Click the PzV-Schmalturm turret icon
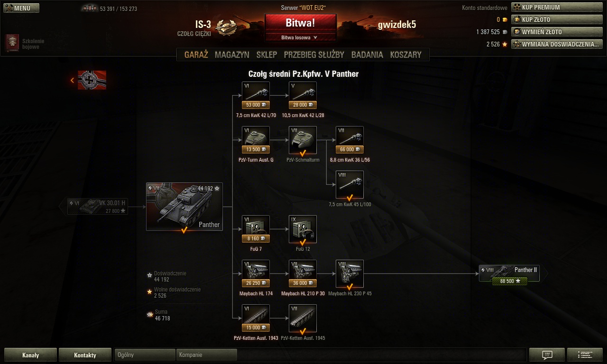This screenshot has height=364, width=607. pos(303,140)
